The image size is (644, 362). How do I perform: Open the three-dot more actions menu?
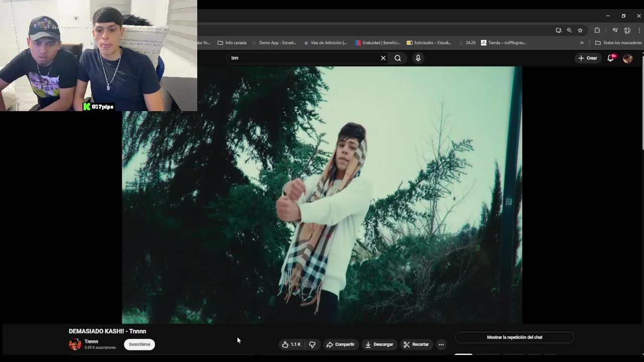coord(441,344)
